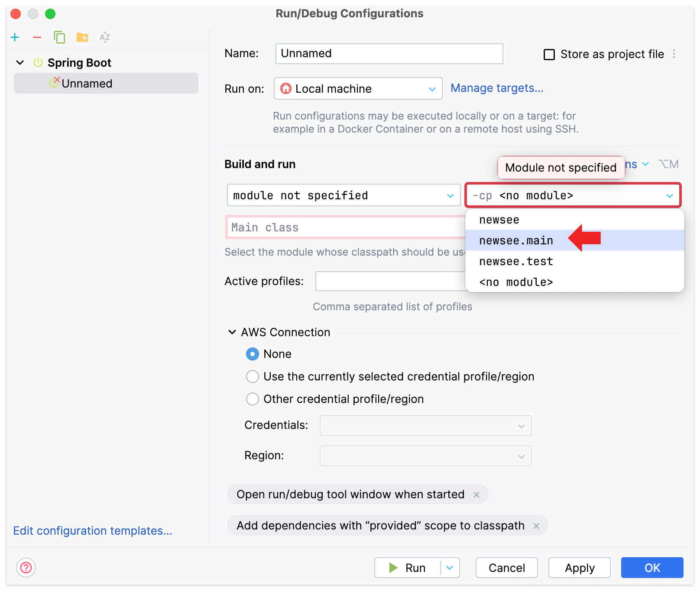Expand the Modify options dropdown chevron
700x591 pixels.
pyautogui.click(x=645, y=164)
